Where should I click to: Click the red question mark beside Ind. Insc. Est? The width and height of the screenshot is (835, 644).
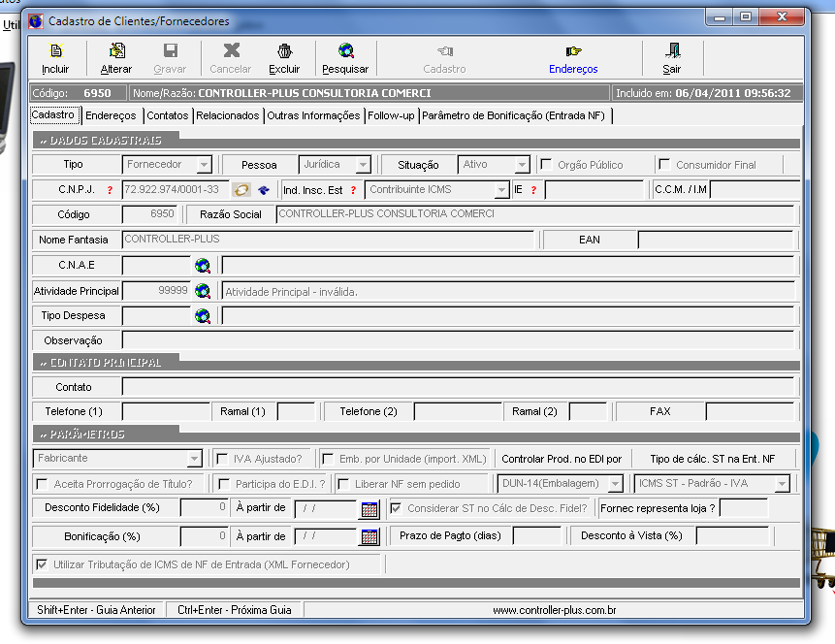click(x=353, y=190)
